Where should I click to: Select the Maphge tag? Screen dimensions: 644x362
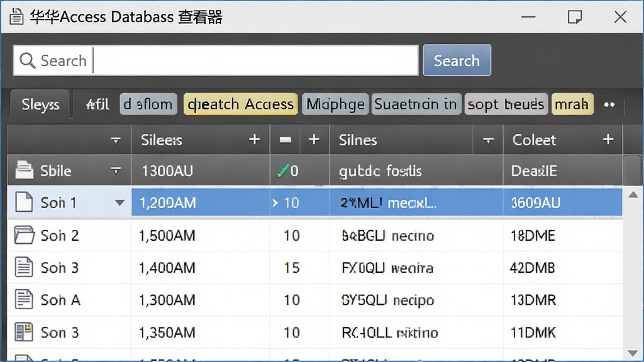[336, 104]
